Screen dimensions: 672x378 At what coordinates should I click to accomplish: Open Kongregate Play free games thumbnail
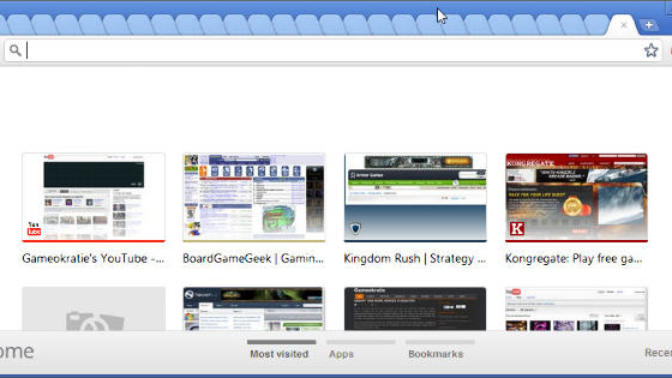point(576,198)
